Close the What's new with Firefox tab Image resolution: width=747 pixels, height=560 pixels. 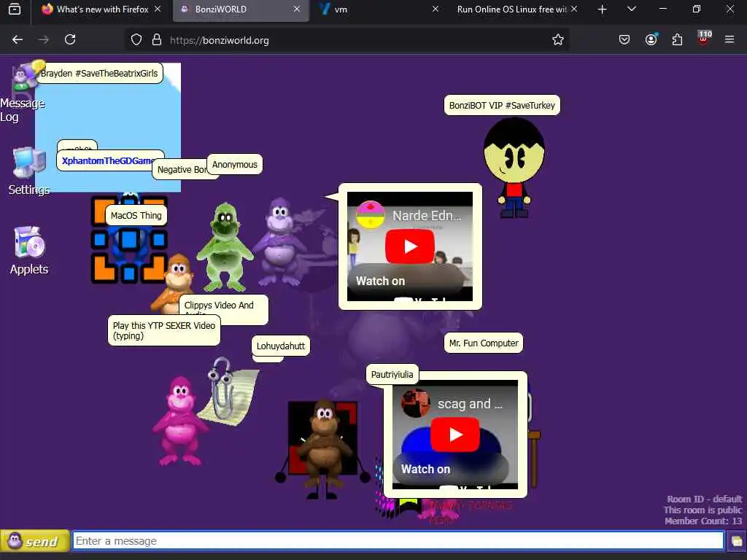158,9
